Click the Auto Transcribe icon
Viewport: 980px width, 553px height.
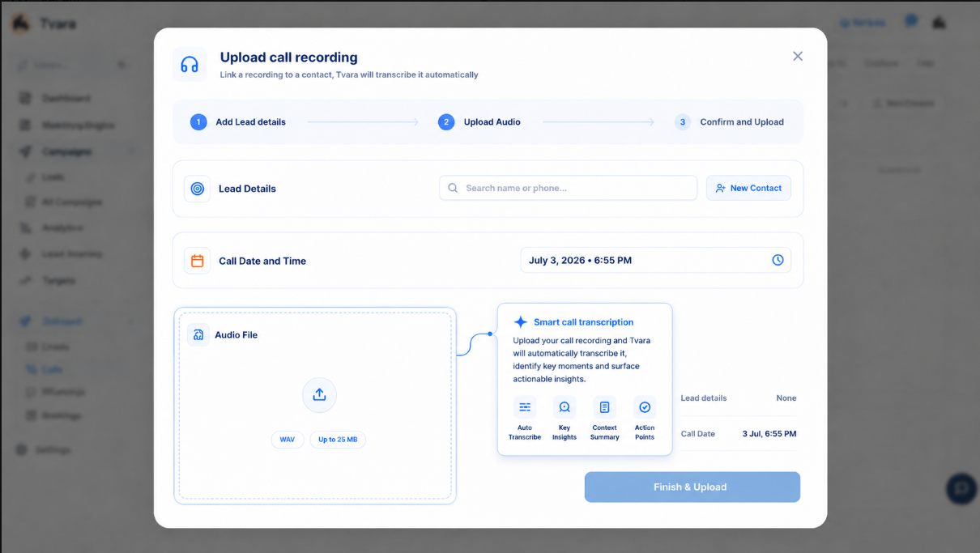pyautogui.click(x=525, y=407)
